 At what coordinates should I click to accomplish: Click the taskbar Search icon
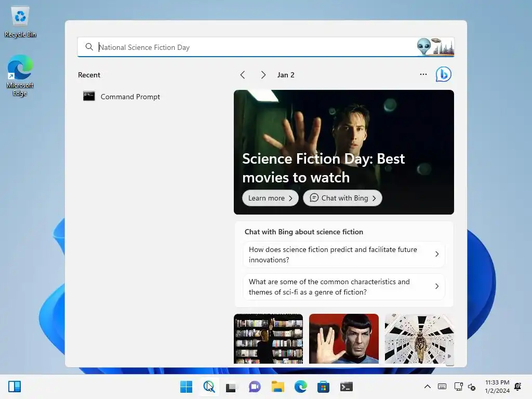[x=209, y=387]
